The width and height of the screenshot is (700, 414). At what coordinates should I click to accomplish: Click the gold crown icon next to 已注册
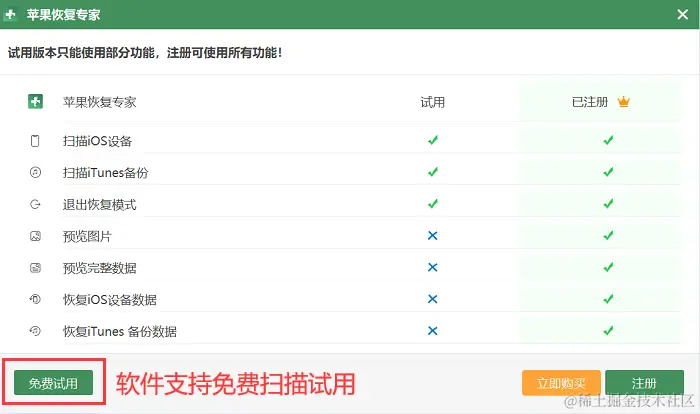pos(624,102)
